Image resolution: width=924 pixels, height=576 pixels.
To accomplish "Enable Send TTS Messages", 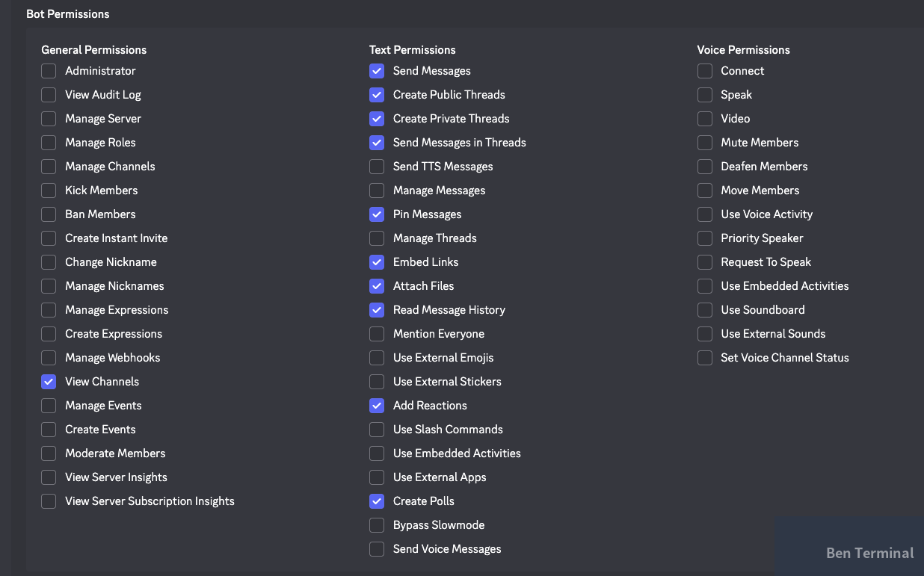I will pos(377,167).
